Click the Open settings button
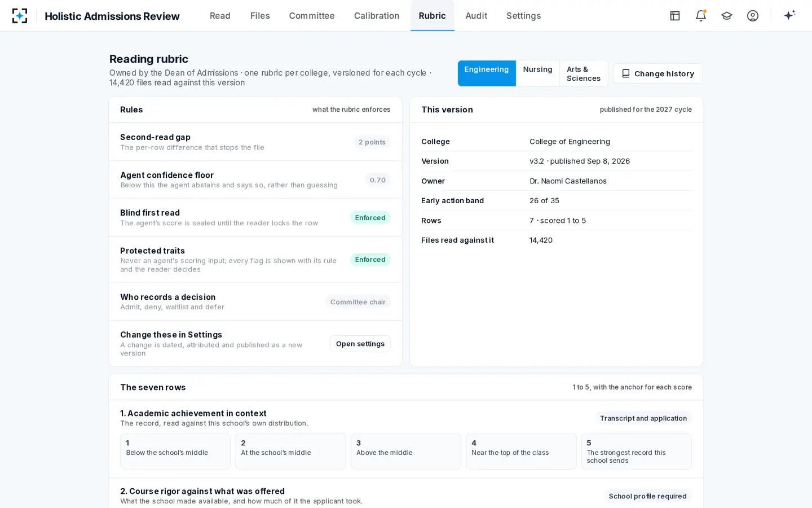812x508 pixels. pos(360,344)
